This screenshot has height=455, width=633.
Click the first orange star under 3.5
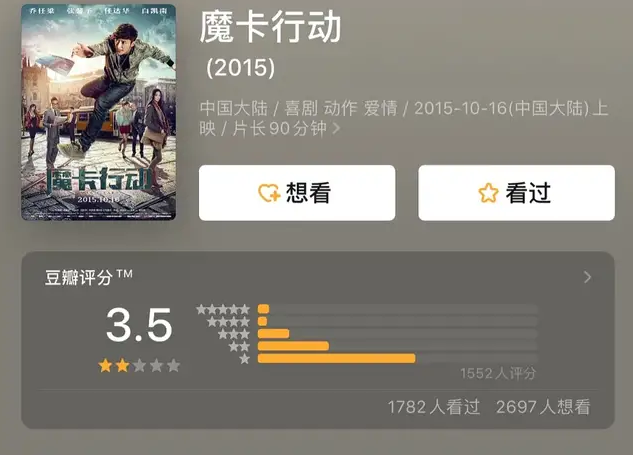pos(105,366)
